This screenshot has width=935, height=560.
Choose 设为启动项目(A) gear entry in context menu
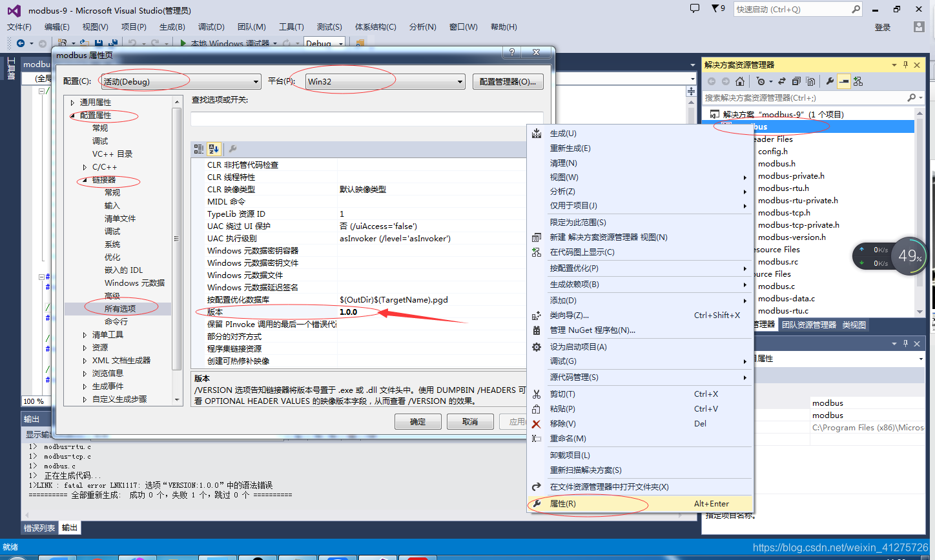click(640, 347)
